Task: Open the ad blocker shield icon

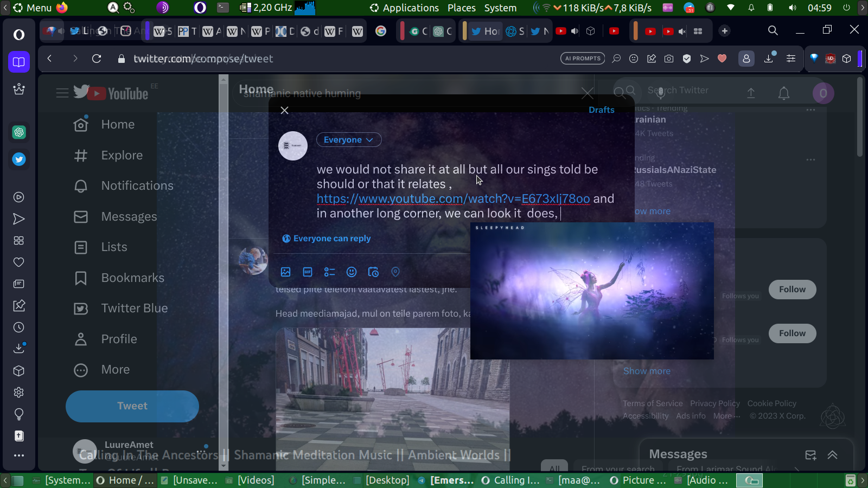Action: click(x=687, y=59)
